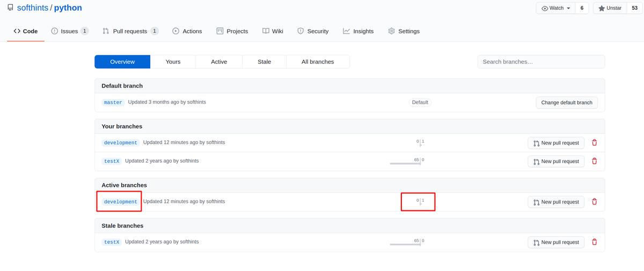Click the Issues count badge
Screen dimensions: 644x271
(x=85, y=31)
